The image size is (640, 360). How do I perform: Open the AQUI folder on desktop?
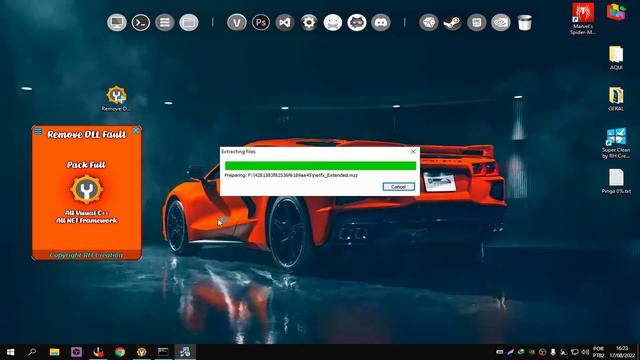pos(616,58)
